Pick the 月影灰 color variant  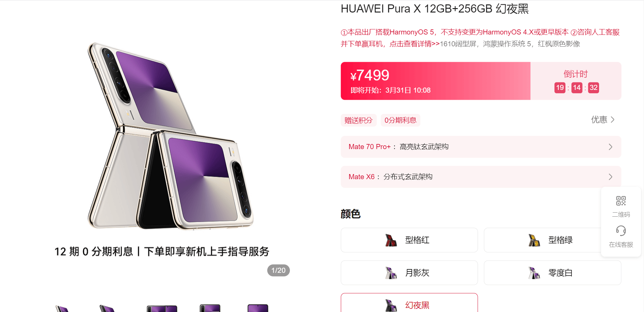point(409,273)
